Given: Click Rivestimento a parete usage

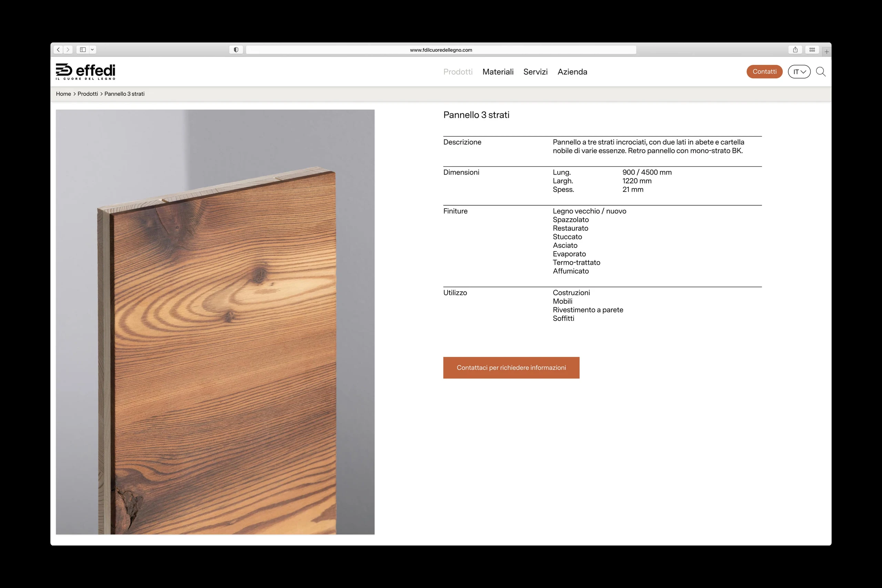Looking at the screenshot, I should tap(588, 310).
